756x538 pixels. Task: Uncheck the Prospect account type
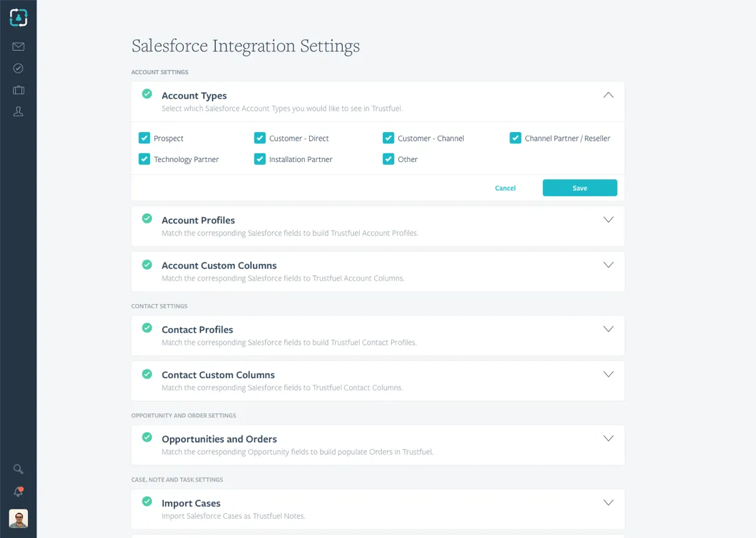(x=144, y=137)
